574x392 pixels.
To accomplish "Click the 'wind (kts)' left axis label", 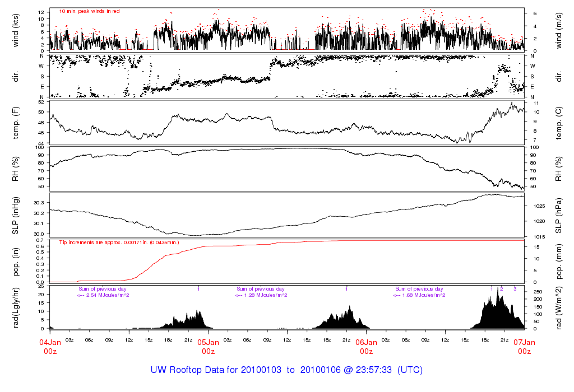I will click(x=15, y=30).
